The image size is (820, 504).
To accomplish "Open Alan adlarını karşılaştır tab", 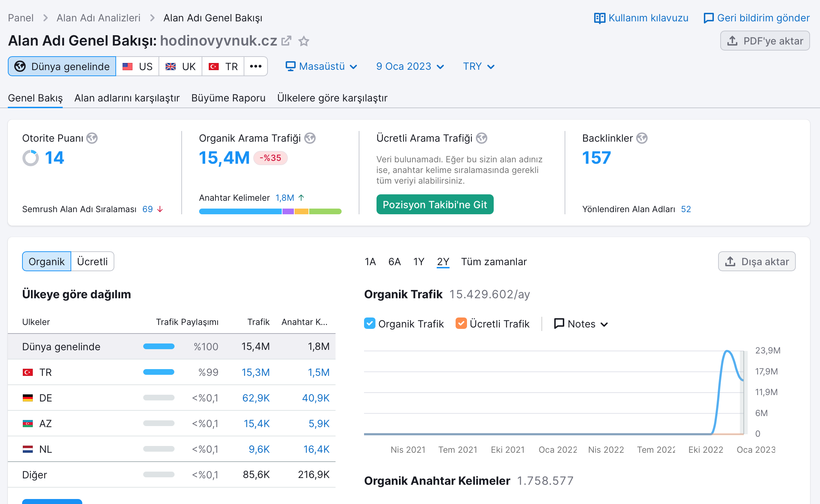I will pos(127,98).
